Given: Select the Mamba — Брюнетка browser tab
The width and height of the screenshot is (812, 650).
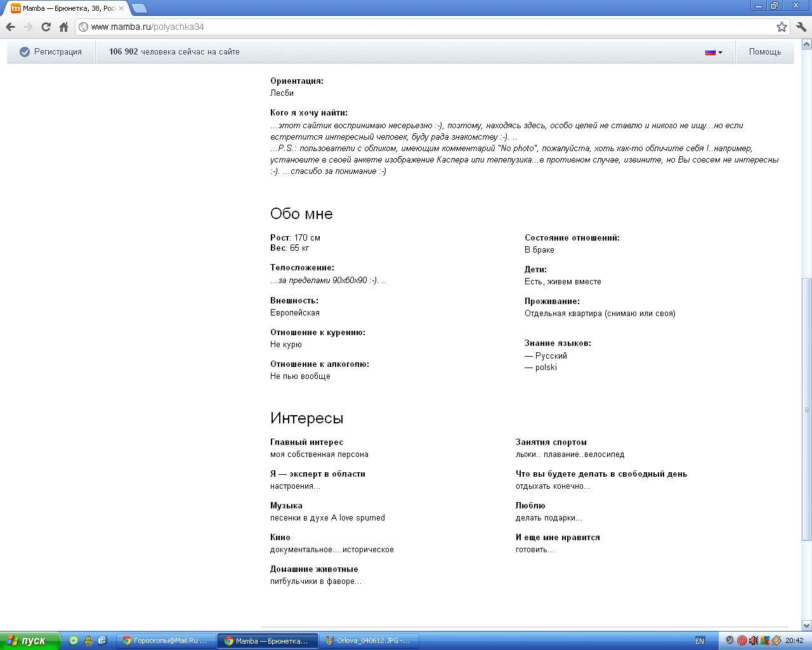Looking at the screenshot, I should pyautogui.click(x=67, y=9).
